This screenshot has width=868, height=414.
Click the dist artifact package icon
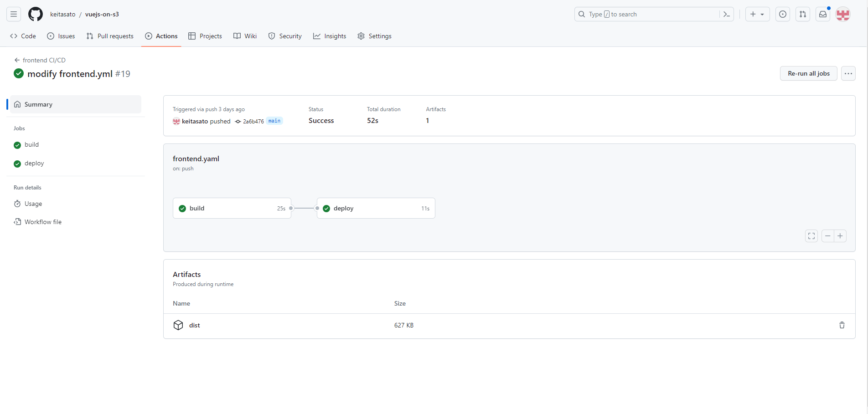click(x=178, y=325)
